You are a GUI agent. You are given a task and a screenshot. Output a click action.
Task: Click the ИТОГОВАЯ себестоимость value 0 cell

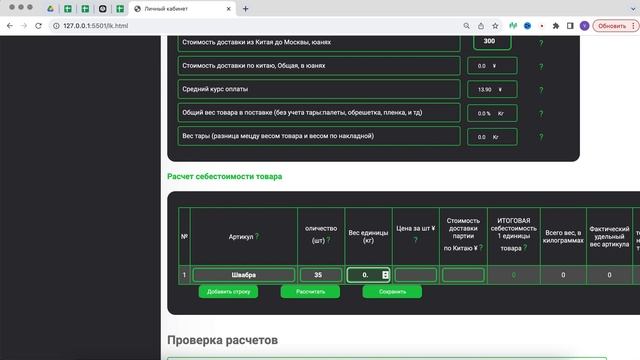(513, 275)
